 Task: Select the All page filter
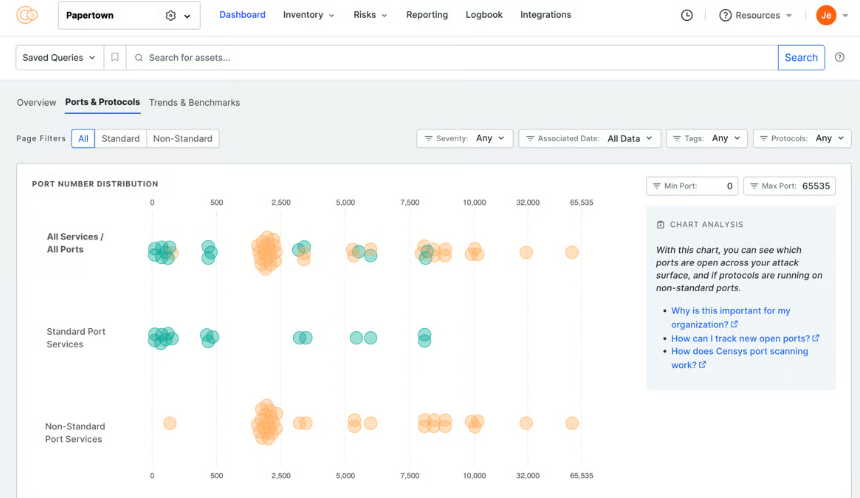click(83, 138)
